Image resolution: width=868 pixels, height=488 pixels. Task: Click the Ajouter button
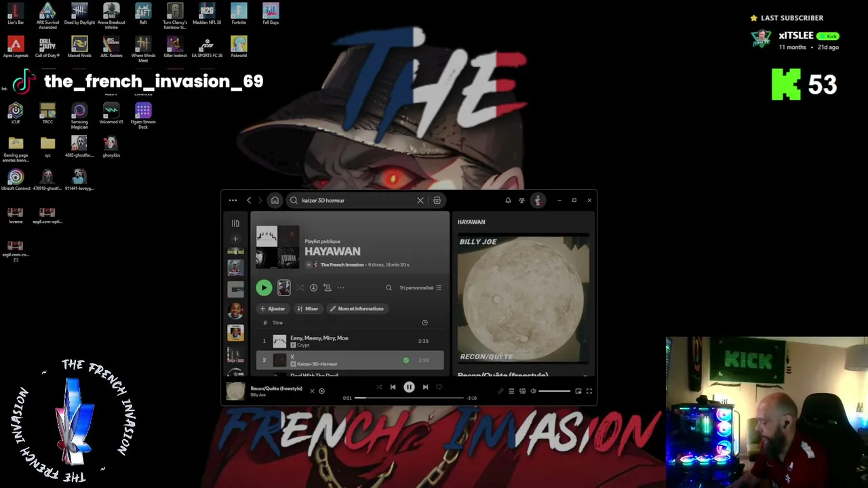click(273, 308)
